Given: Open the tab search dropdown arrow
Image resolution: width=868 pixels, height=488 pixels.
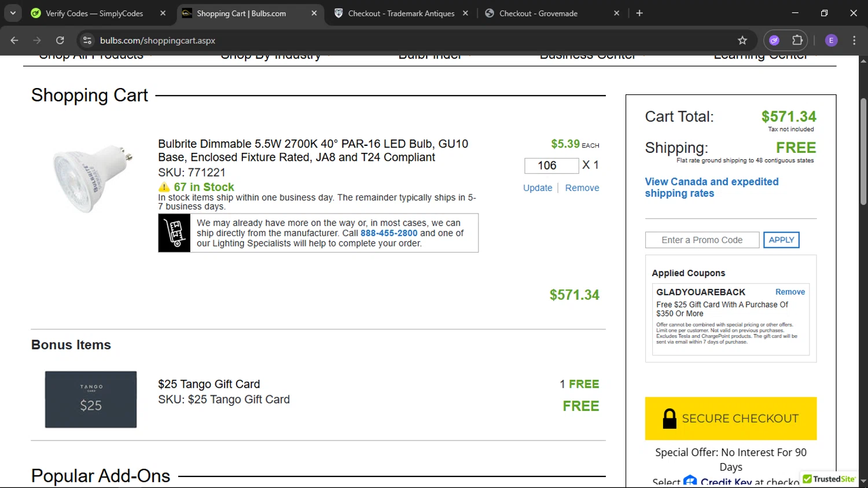Looking at the screenshot, I should tap(13, 13).
